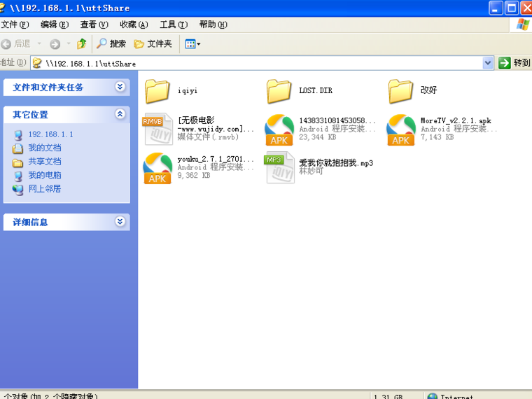The height and width of the screenshot is (399, 532).
Task: Expand the 详细信息 panel
Action: pyautogui.click(x=120, y=222)
